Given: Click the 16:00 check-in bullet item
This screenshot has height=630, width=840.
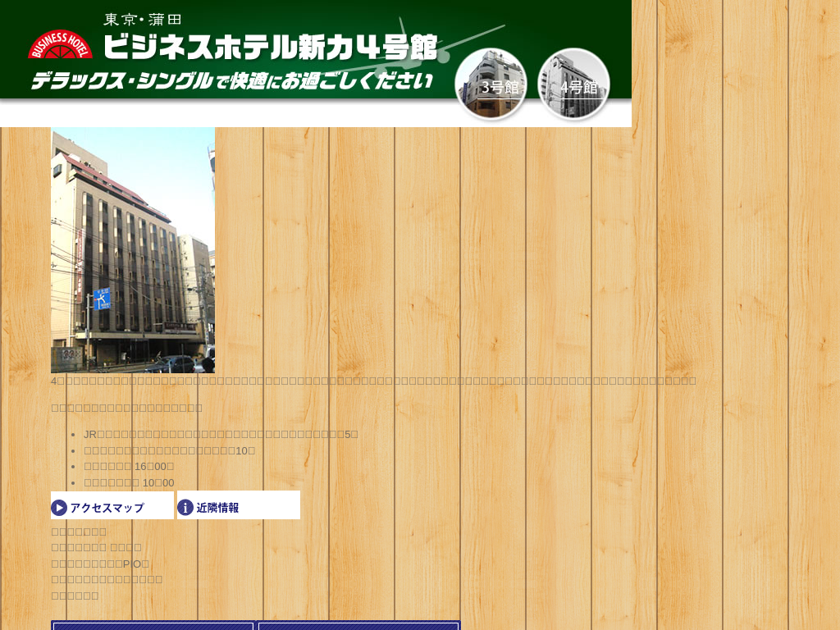Looking at the screenshot, I should click(129, 467).
